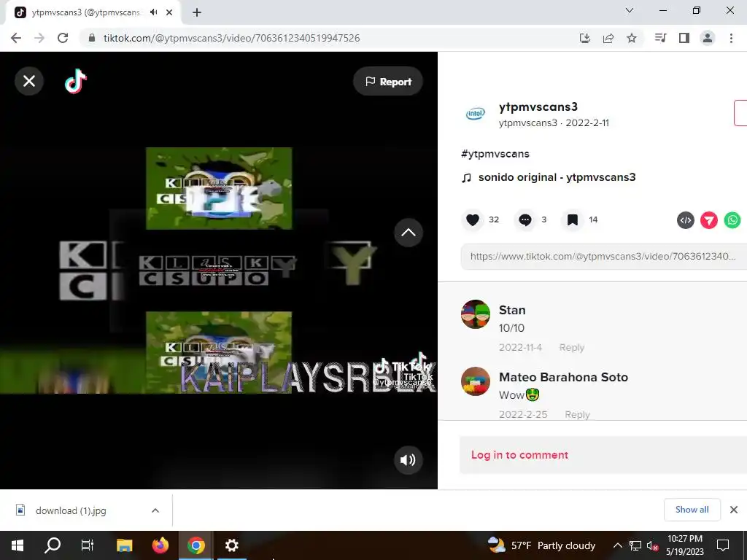Viewport: 747px width, 560px height.
Task: Click the address bar URL
Action: [231, 38]
